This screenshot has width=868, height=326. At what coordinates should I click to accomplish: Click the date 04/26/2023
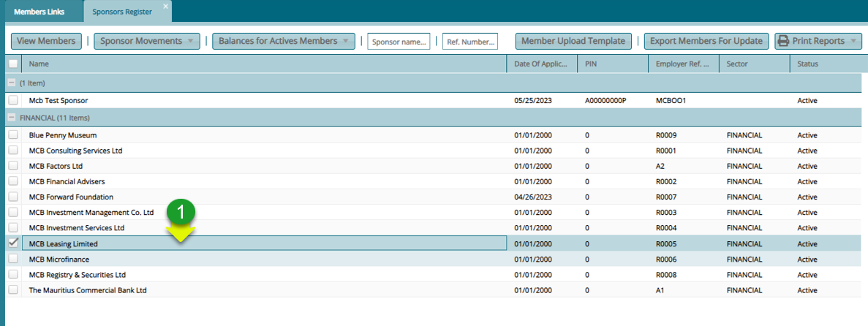point(533,197)
